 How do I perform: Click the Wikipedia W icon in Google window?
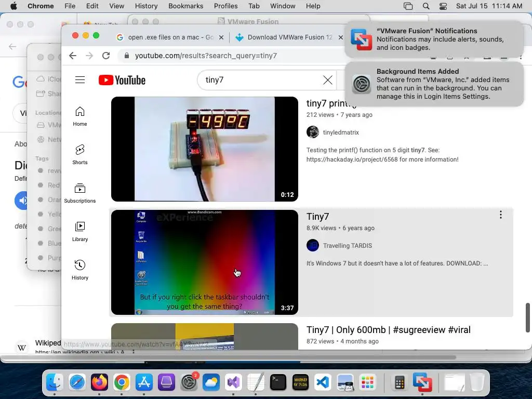pos(22,347)
